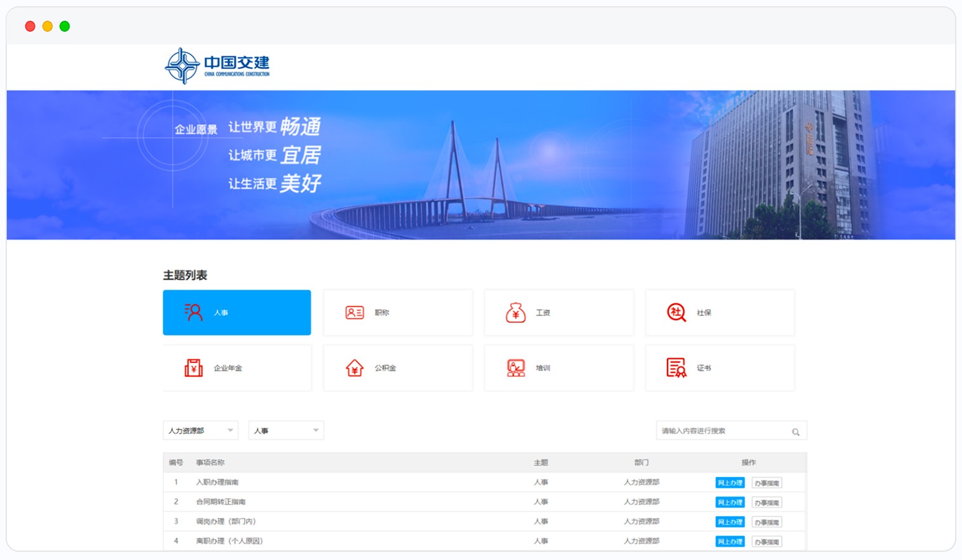
Task: Select the 企业年金 icon
Action: (x=193, y=368)
